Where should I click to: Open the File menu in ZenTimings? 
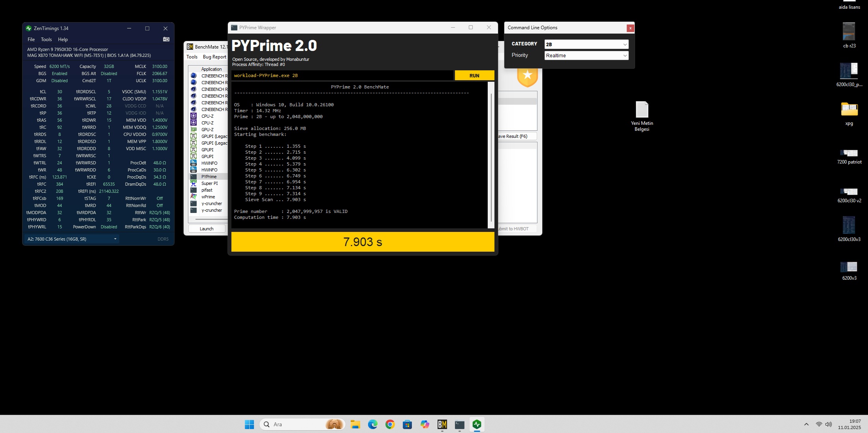pos(31,40)
